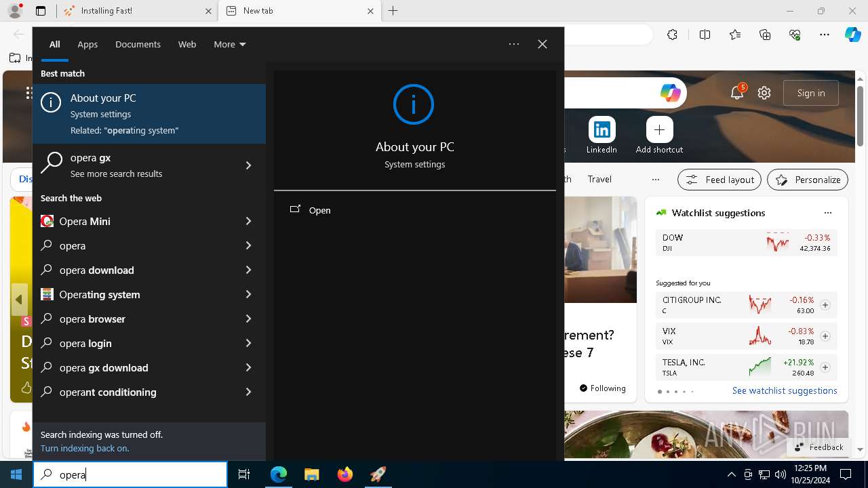
Task: Launch Firefox from taskbar
Action: click(344, 474)
